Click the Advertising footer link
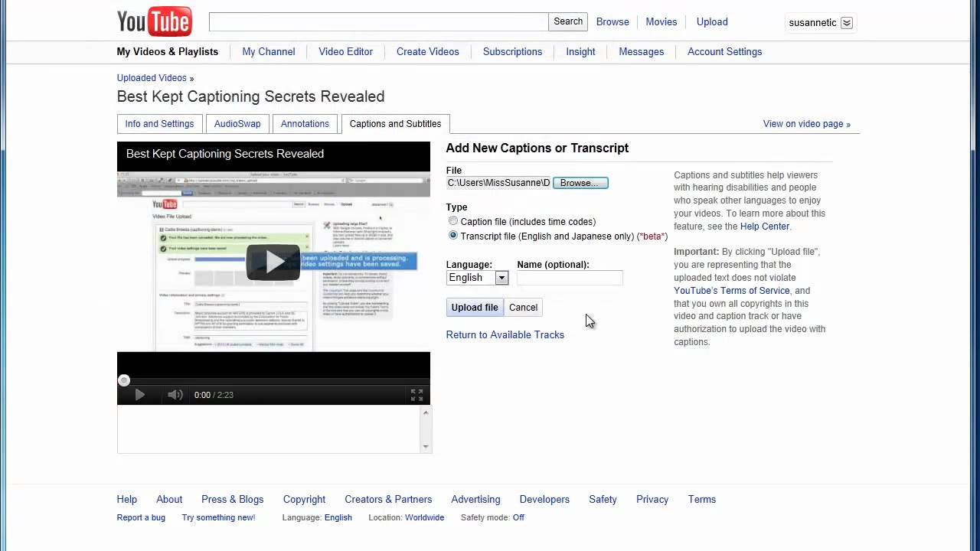Image resolution: width=980 pixels, height=551 pixels. [x=475, y=500]
